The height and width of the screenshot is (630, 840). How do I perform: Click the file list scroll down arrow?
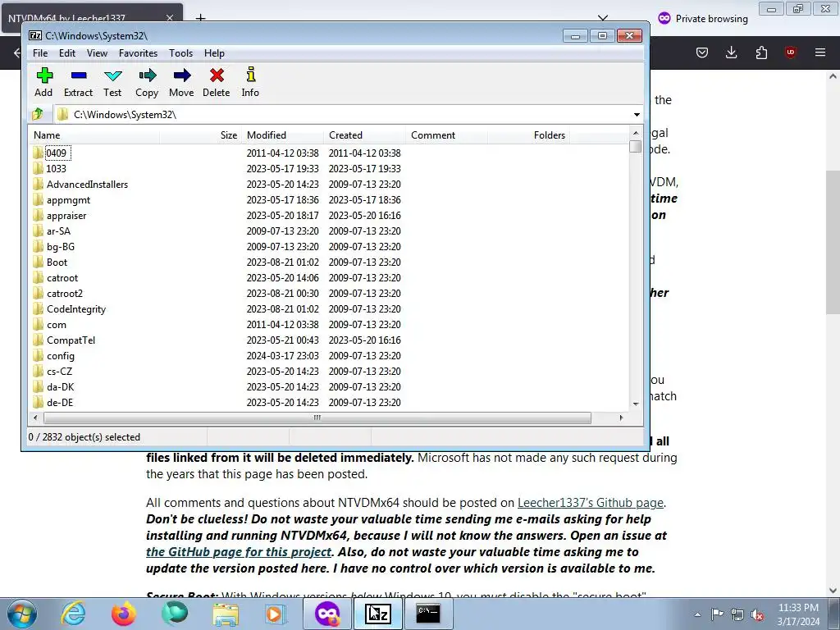click(636, 404)
